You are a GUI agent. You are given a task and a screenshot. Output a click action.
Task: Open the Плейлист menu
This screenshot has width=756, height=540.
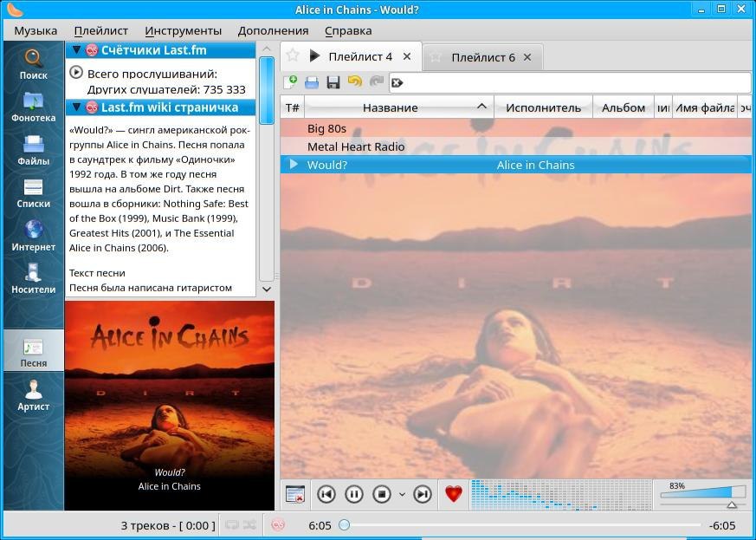[x=100, y=31]
